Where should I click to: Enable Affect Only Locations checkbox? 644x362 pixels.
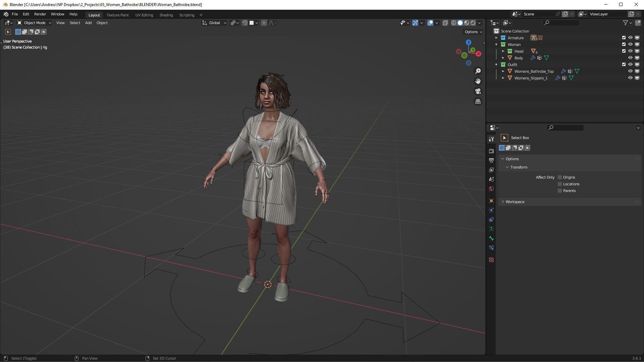pyautogui.click(x=559, y=184)
